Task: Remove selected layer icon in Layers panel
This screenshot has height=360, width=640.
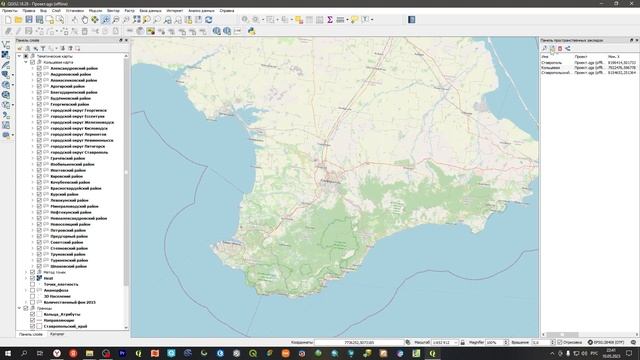Action: (78, 48)
